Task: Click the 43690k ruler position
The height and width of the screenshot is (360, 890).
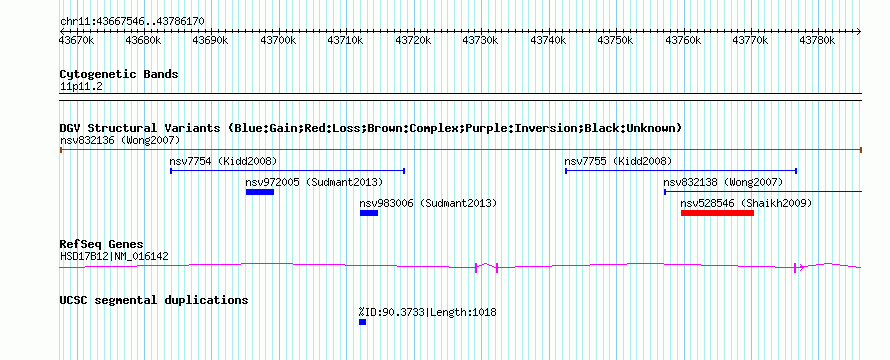Action: (x=211, y=40)
